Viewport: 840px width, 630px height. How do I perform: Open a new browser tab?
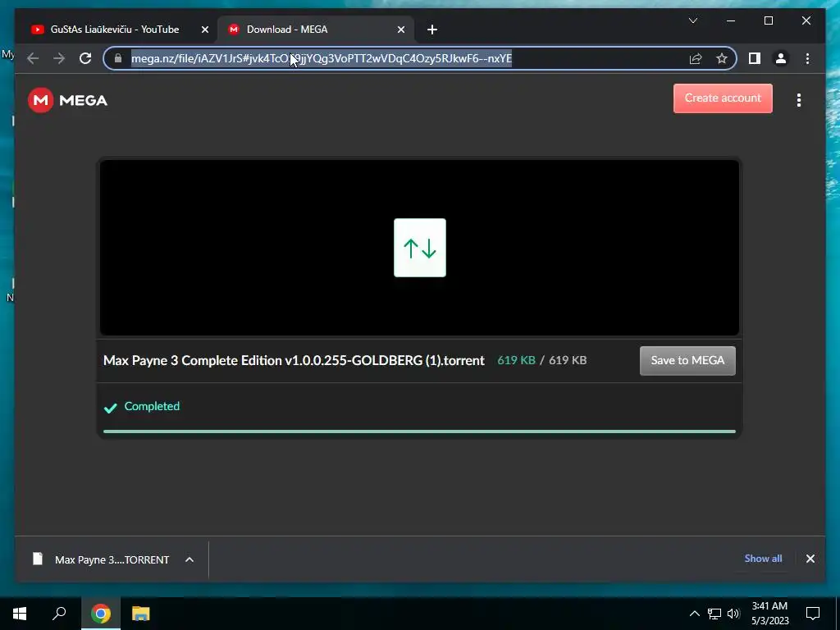(x=432, y=30)
